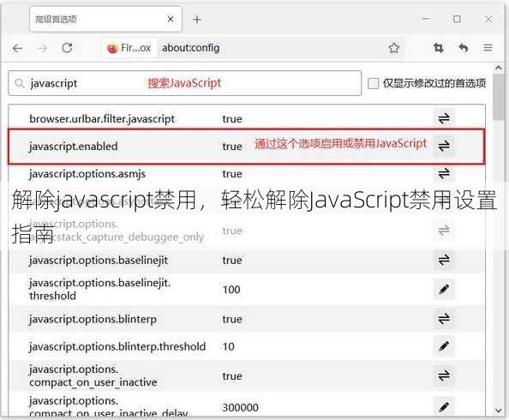This screenshot has height=420, width=509.
Task: Toggle javascript.options.blinterp preference
Action: [x=444, y=319]
